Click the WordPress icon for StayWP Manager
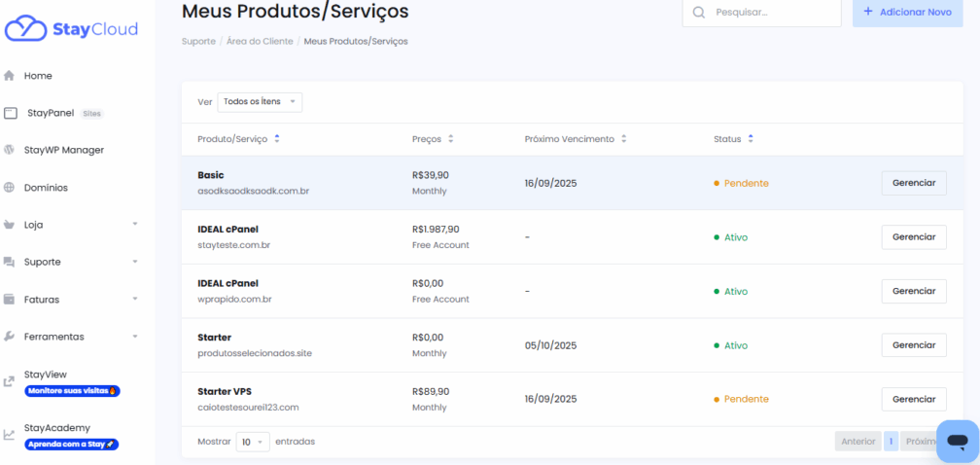 click(x=10, y=150)
